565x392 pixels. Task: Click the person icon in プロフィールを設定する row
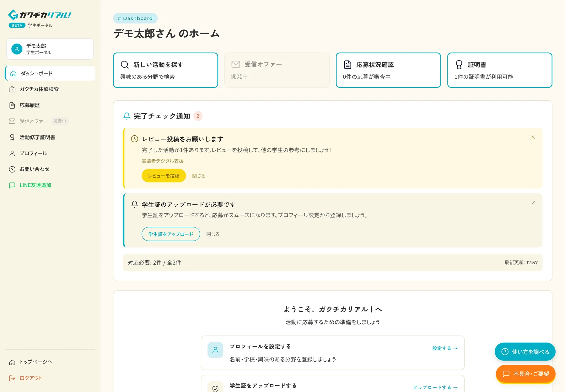click(x=215, y=350)
